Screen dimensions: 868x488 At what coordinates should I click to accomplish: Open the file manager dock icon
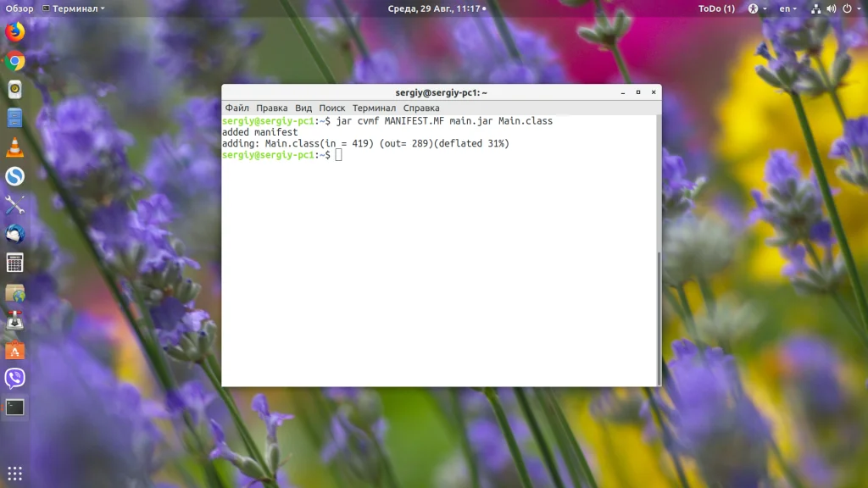tap(15, 119)
